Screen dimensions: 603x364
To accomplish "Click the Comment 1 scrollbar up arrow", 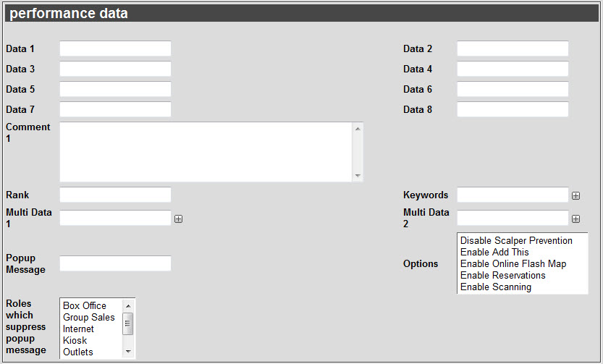I will tap(358, 129).
